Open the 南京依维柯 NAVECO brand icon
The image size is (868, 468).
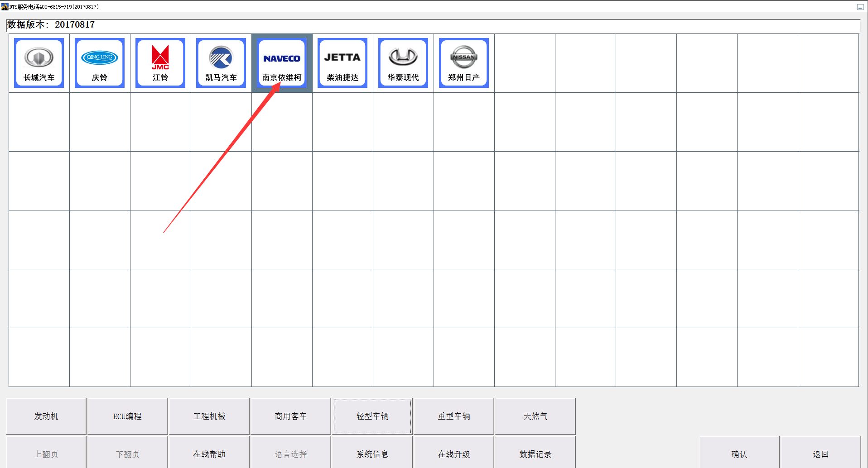(282, 63)
